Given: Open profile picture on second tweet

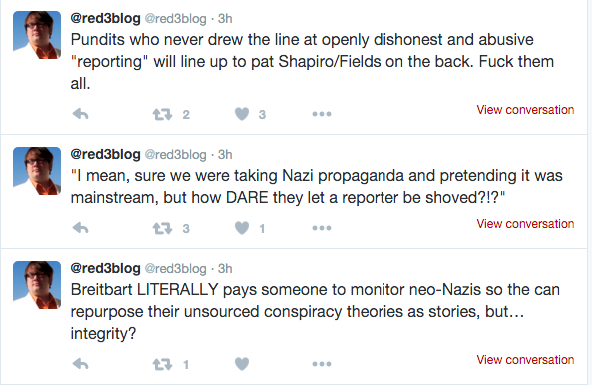Looking at the screenshot, I should pyautogui.click(x=37, y=171).
